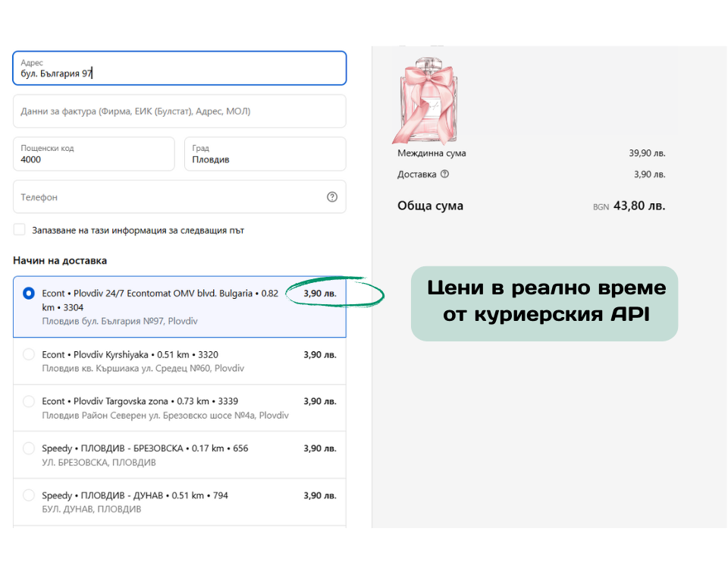Click the Speedy ДУНАВ 3,90 лв. price
The image size is (728, 569).
[x=319, y=495]
